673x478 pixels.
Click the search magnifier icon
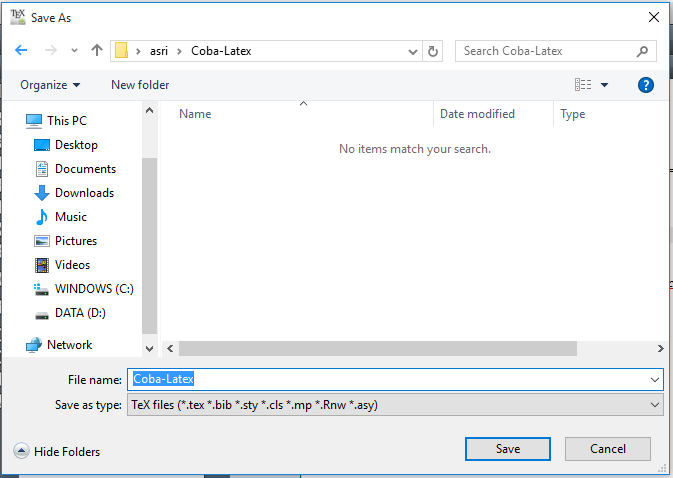point(643,51)
